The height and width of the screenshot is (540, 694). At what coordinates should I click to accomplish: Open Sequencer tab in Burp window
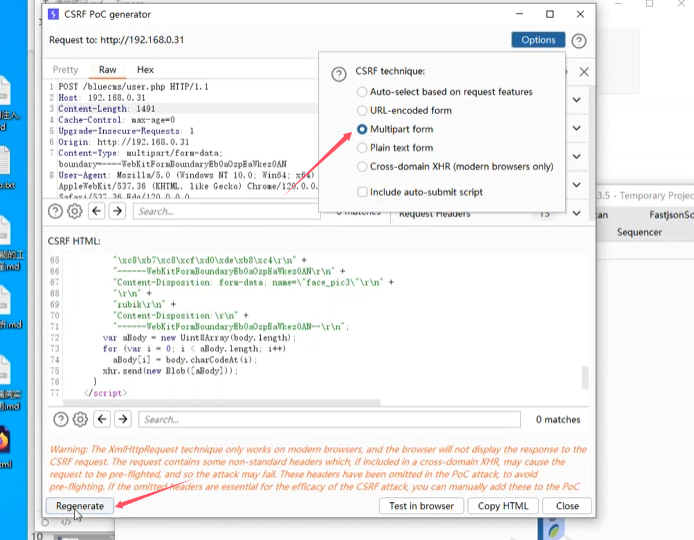click(x=639, y=232)
